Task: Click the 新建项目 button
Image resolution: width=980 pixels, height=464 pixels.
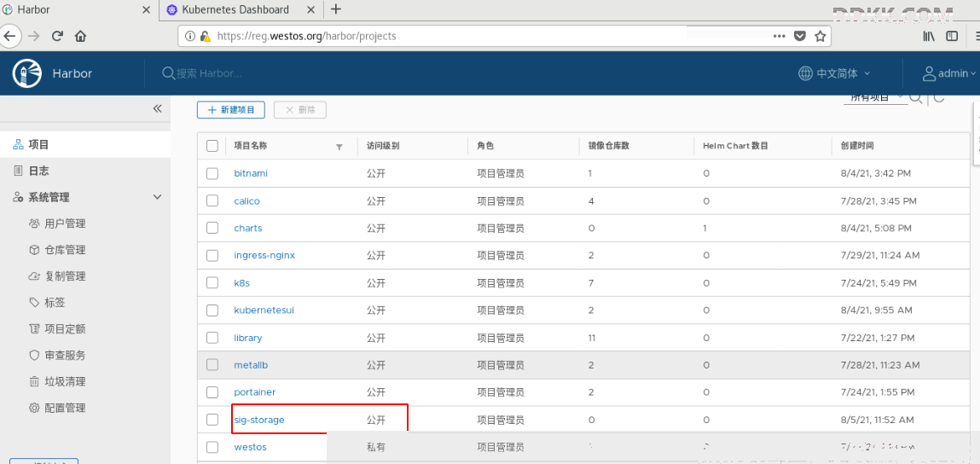Action: [x=230, y=109]
